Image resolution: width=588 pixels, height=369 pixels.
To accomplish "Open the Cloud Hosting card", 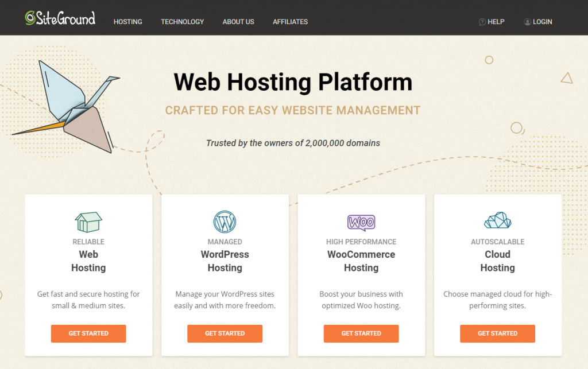I will (497, 261).
